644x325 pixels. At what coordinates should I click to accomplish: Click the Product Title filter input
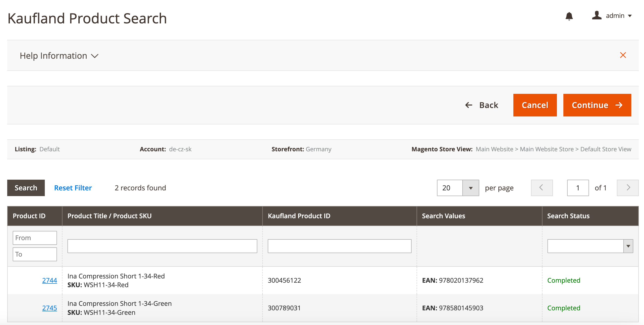click(162, 246)
